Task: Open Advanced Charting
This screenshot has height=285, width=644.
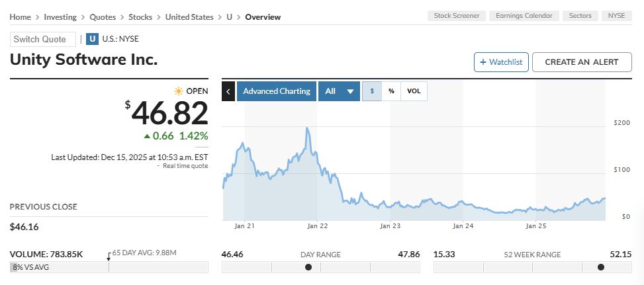Action: (276, 91)
